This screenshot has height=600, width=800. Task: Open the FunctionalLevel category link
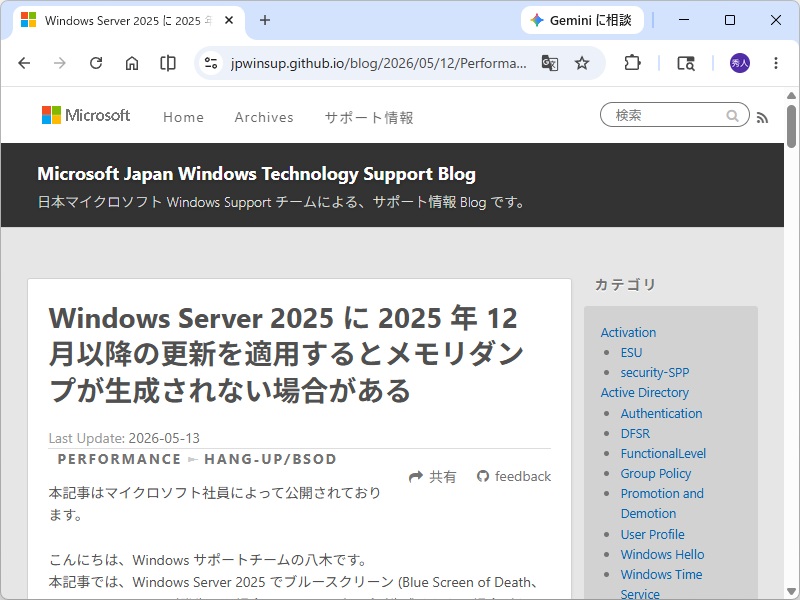click(x=663, y=453)
